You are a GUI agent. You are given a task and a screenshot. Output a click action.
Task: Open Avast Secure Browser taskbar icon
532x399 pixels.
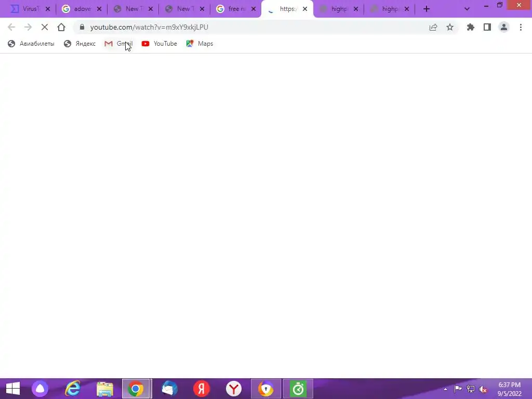pyautogui.click(x=265, y=389)
